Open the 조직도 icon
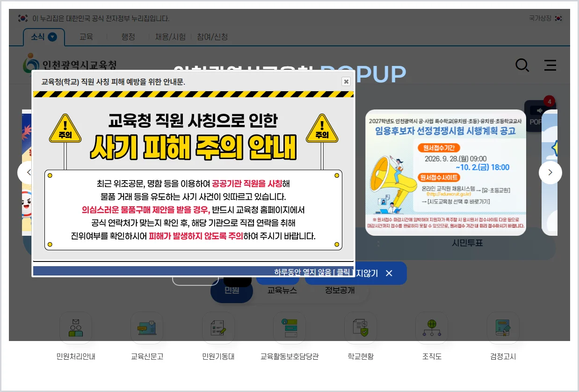This screenshot has height=392, width=579. [432, 328]
